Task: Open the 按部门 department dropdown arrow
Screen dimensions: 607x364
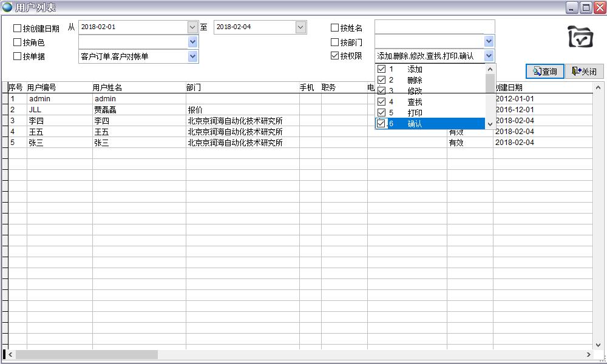Action: click(x=489, y=42)
